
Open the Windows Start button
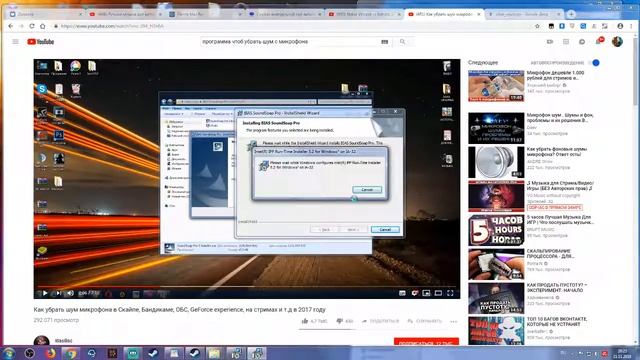pyautogui.click(x=9, y=353)
